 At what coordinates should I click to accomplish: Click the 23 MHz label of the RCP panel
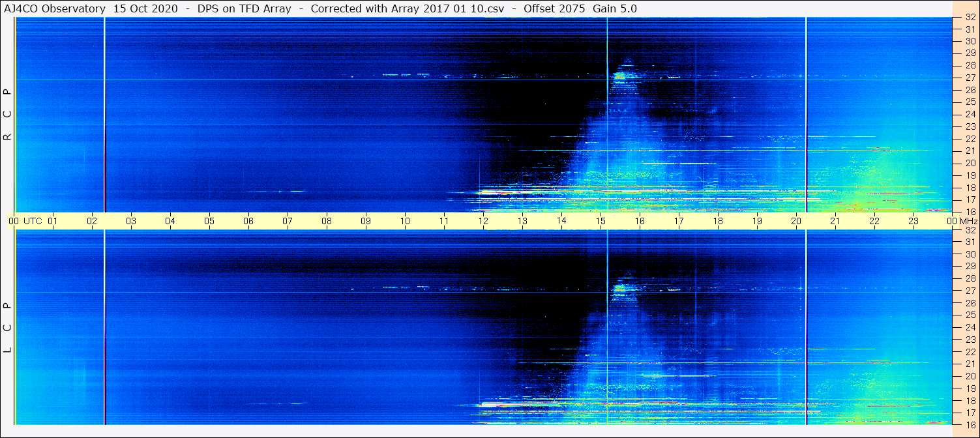(970, 126)
